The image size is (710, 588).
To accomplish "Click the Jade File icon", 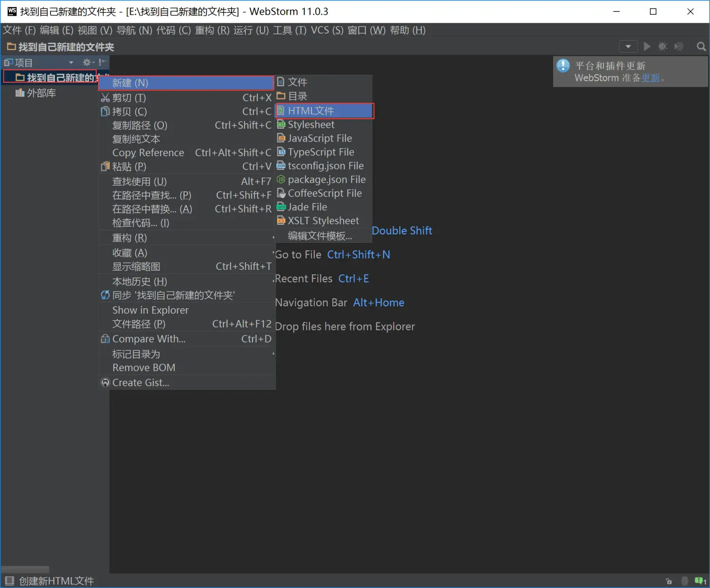I will (x=281, y=207).
